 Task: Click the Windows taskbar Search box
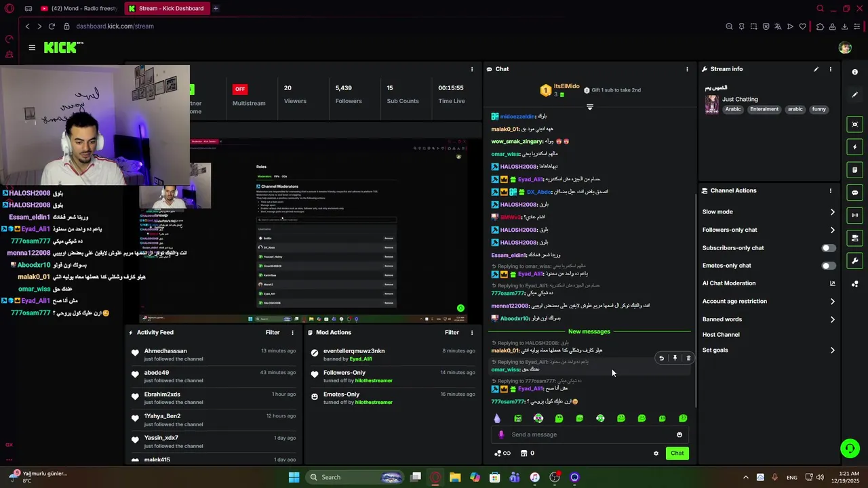[355, 477]
